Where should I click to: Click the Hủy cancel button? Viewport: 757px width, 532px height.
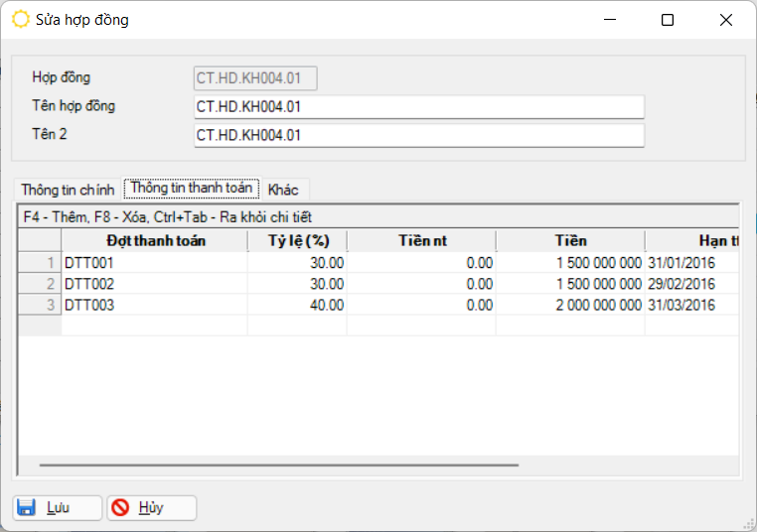(151, 508)
